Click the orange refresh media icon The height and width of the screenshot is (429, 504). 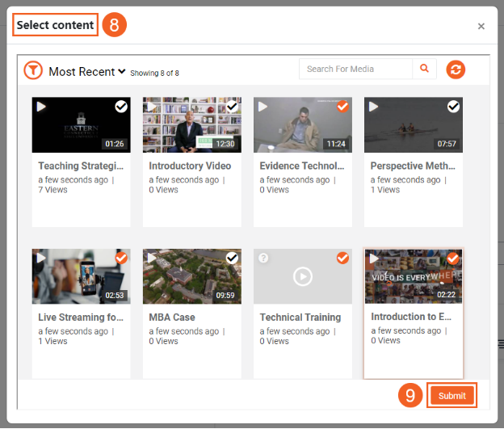pos(456,69)
